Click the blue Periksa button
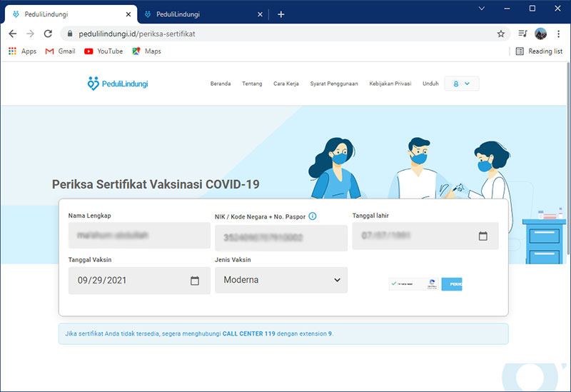This screenshot has width=571, height=392. coord(452,284)
